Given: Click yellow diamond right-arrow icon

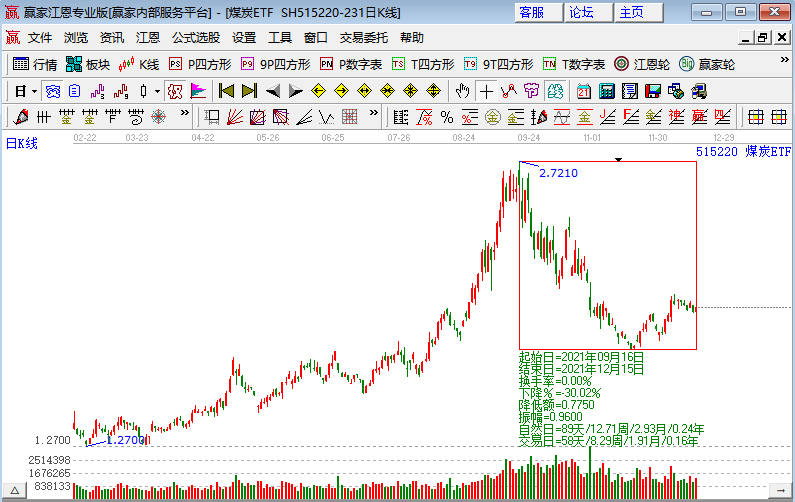Looking at the screenshot, I should 342,92.
